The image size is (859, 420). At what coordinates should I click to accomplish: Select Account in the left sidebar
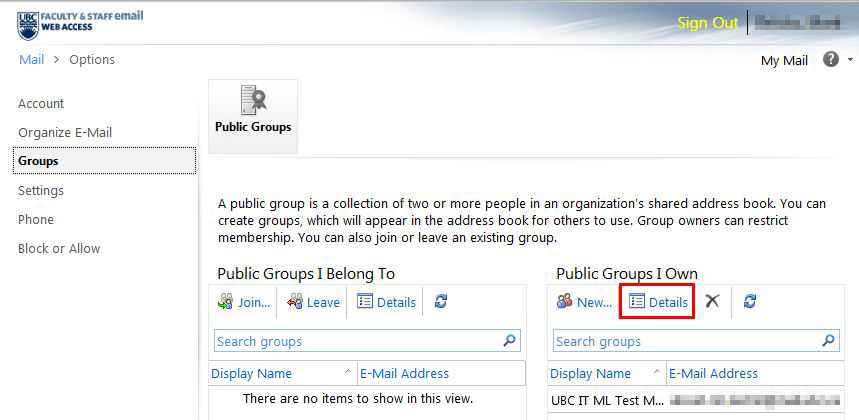pos(41,104)
